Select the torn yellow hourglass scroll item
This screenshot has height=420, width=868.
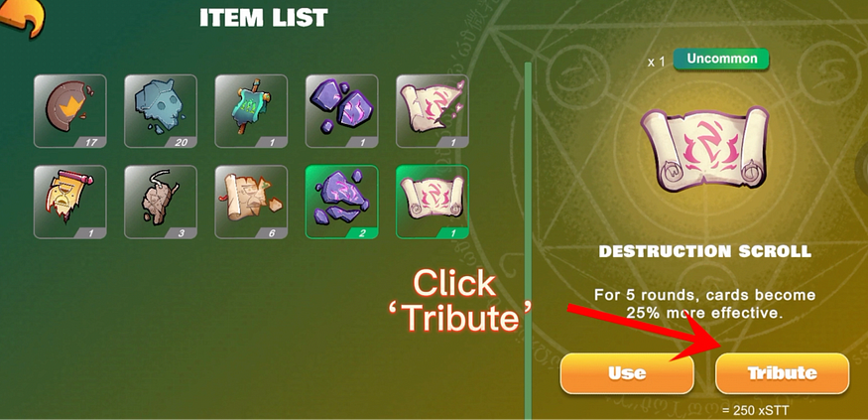(x=69, y=203)
